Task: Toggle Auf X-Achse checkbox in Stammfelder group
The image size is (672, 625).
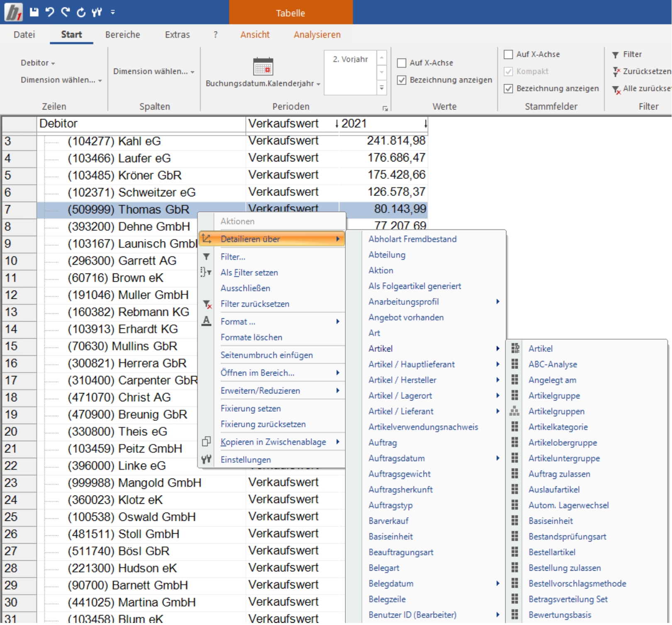Action: 509,54
